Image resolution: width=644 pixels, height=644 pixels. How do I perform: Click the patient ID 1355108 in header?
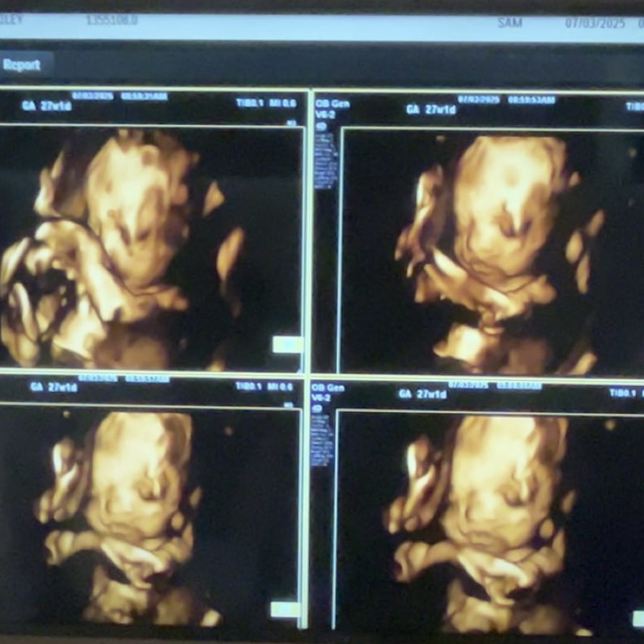pos(112,20)
